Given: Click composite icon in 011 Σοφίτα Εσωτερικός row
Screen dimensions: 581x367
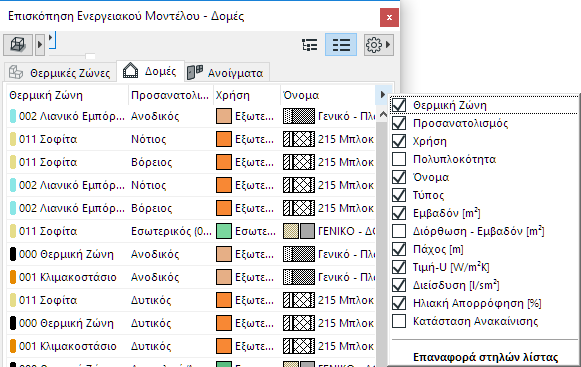Looking at the screenshot, I should click(x=299, y=231).
